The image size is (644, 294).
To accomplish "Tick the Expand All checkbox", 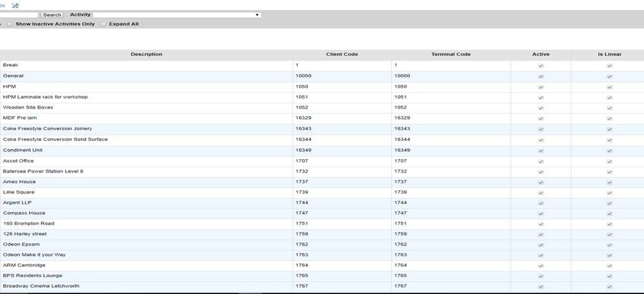I will [x=104, y=24].
